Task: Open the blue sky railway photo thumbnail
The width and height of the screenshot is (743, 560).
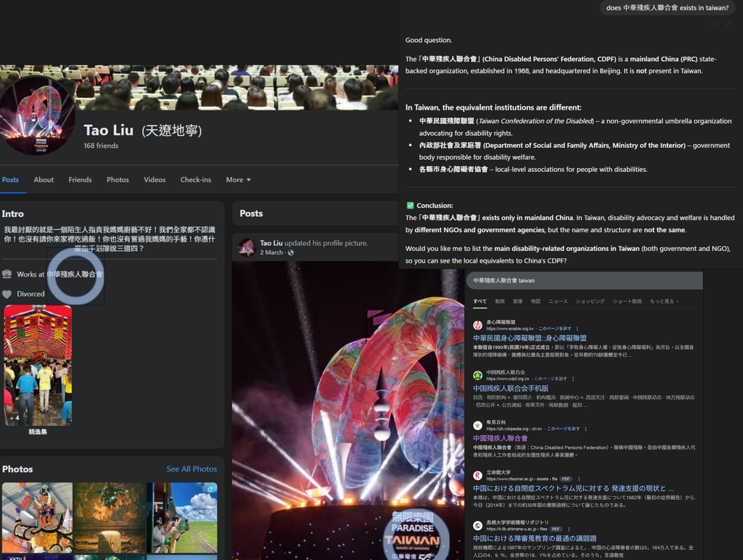Action: tap(182, 517)
